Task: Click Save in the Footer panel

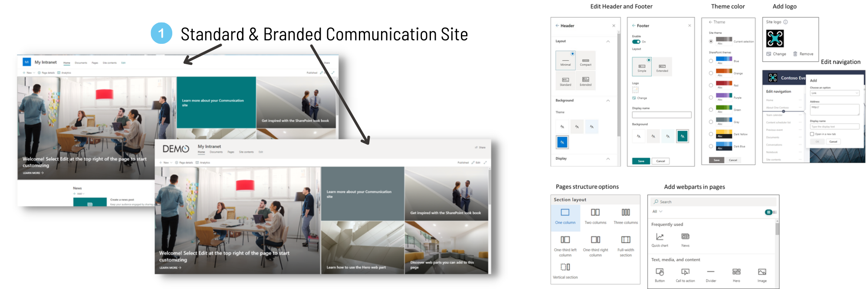Action: click(641, 161)
